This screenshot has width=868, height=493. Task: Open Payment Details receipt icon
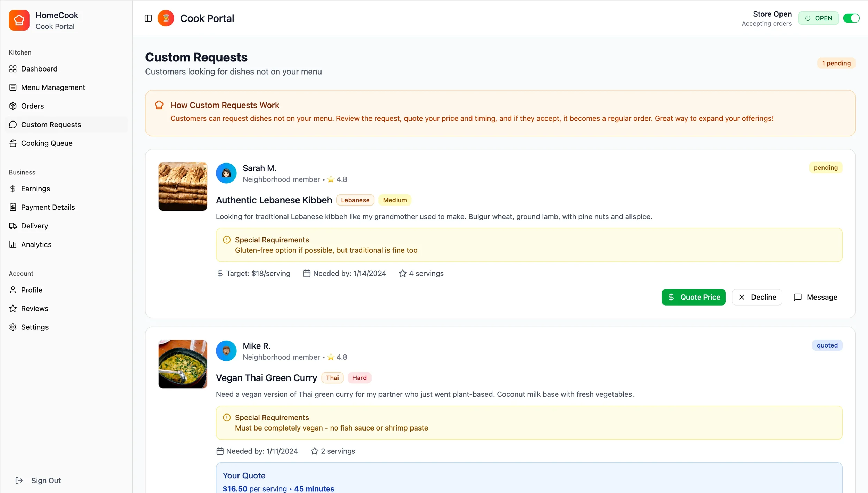[13, 207]
